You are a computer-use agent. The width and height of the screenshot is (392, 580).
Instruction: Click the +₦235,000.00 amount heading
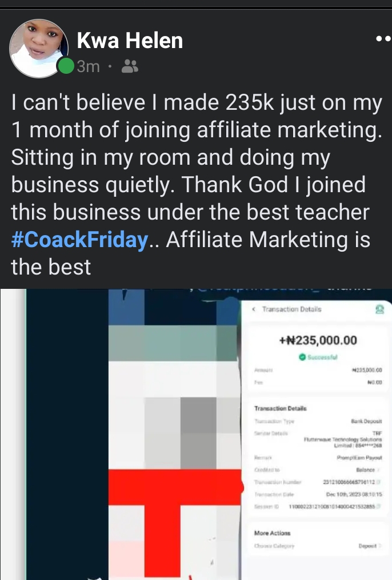318,340
